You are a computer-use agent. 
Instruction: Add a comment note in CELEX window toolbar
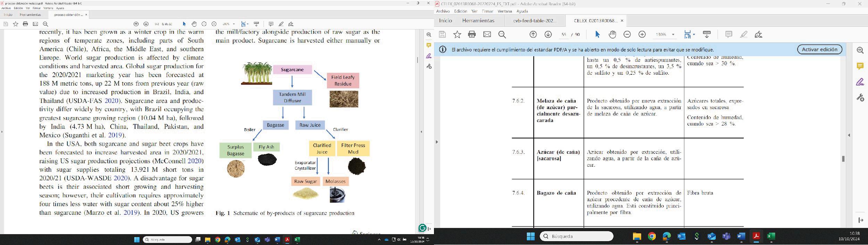tap(729, 34)
